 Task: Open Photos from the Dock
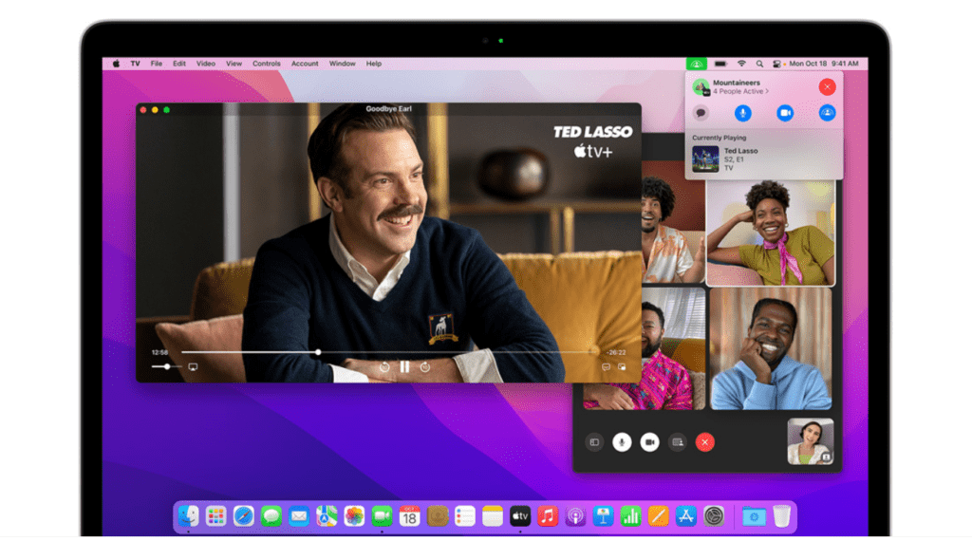pyautogui.click(x=354, y=516)
